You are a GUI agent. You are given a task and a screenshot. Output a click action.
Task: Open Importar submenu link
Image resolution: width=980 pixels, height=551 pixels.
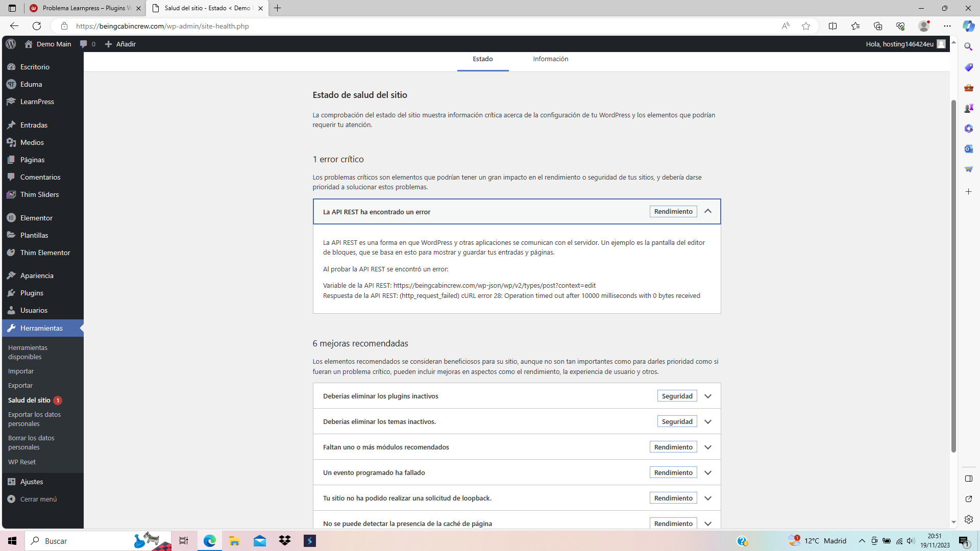[21, 371]
